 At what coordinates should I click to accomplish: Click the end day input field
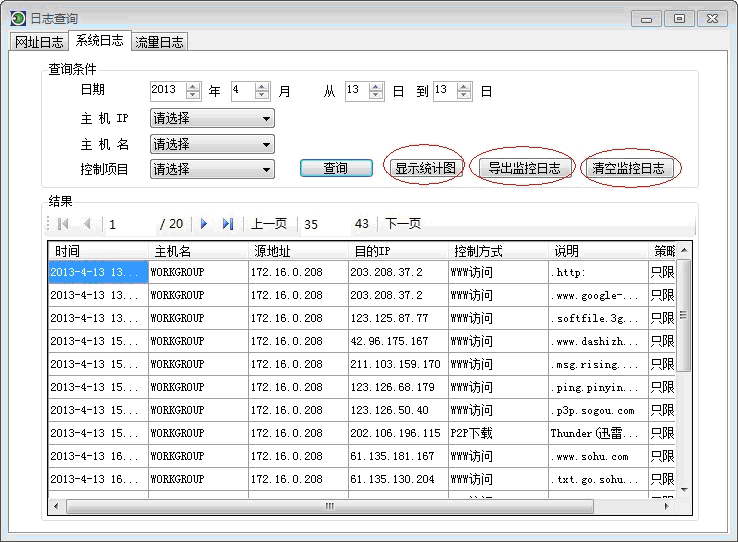[x=445, y=90]
